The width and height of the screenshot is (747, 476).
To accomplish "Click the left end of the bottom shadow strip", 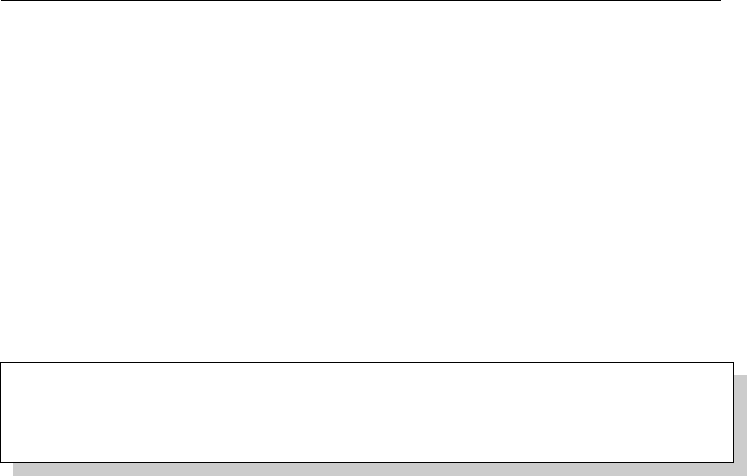I will 15,469.
